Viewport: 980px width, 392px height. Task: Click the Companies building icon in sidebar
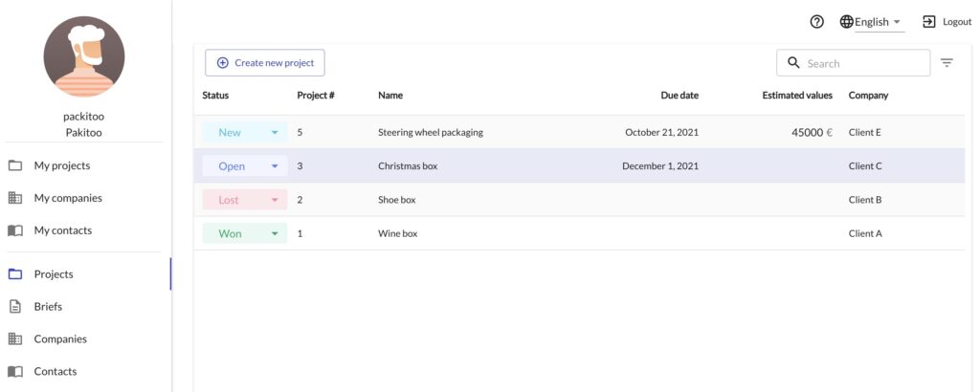[x=15, y=339]
